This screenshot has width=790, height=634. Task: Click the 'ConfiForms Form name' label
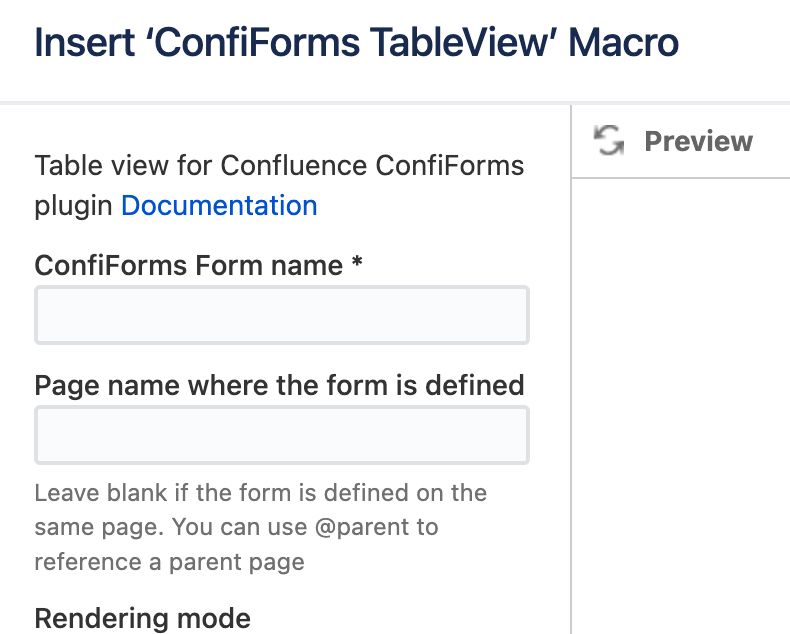[x=188, y=265]
